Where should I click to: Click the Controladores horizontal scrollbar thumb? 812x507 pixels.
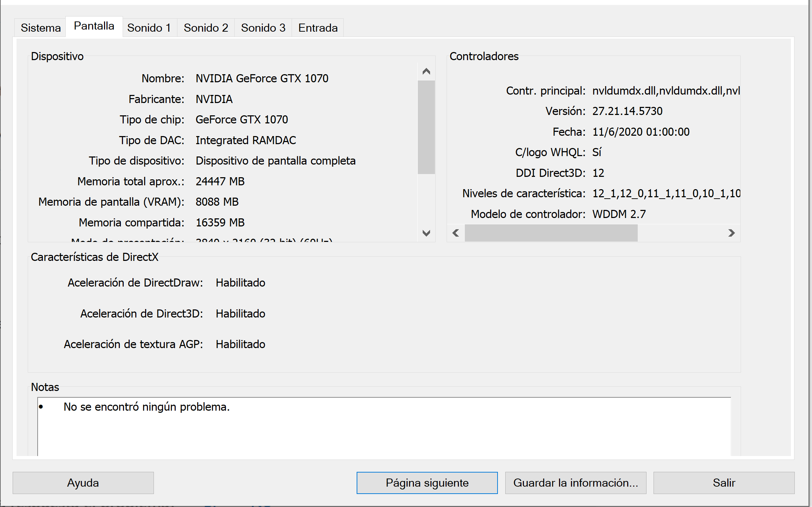[551, 233]
